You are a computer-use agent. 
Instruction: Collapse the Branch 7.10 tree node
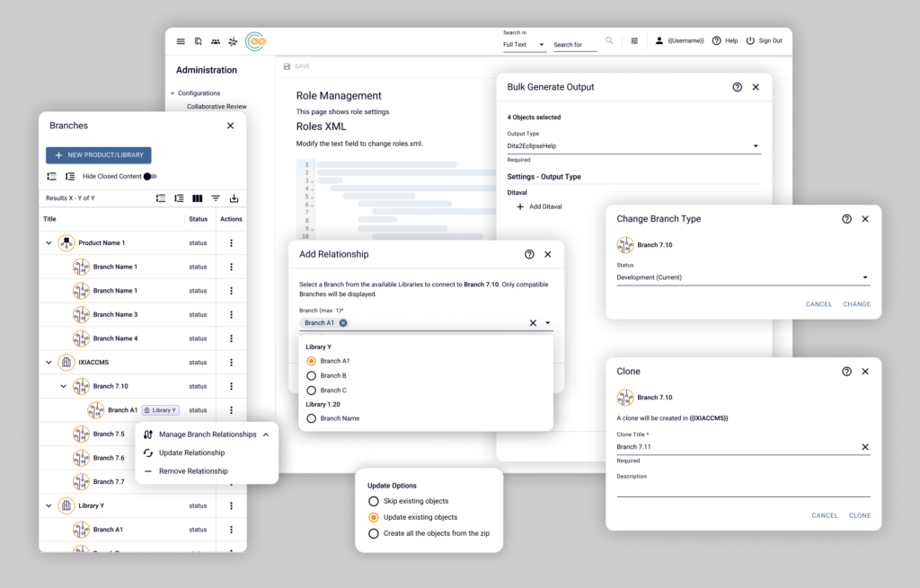[64, 386]
